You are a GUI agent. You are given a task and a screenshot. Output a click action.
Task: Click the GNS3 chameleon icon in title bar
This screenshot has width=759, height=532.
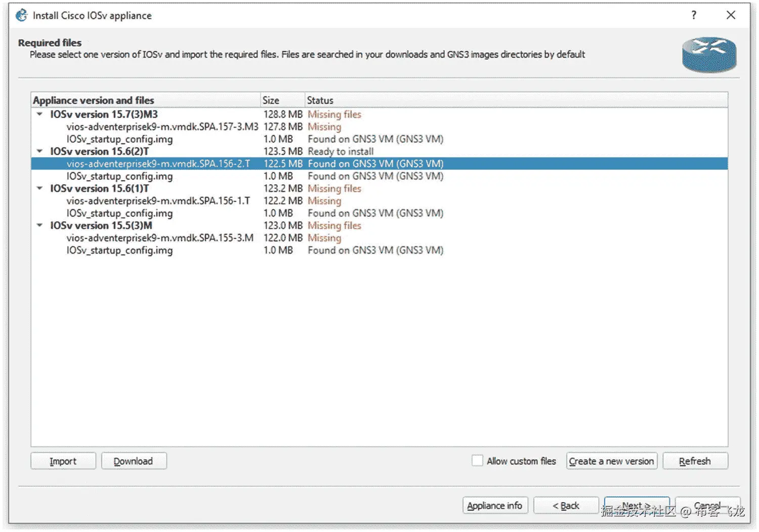pyautogui.click(x=22, y=15)
